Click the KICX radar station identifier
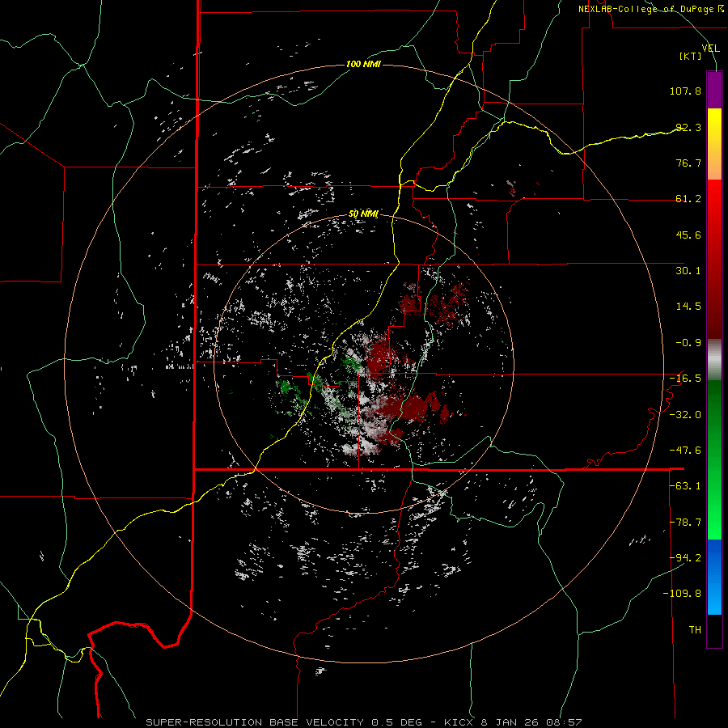This screenshot has height=728, width=728. (x=459, y=722)
